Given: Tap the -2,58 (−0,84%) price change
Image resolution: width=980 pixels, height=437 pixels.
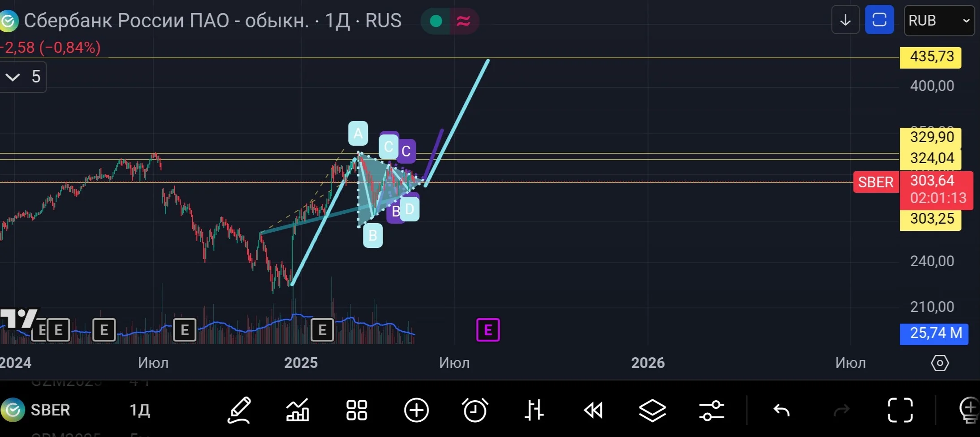Looking at the screenshot, I should click(51, 48).
